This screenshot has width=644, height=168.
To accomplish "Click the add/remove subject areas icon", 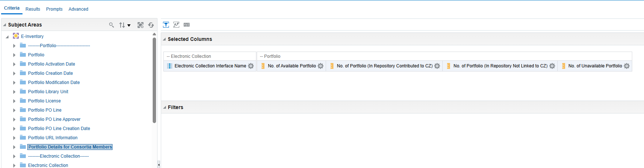I will point(141,25).
